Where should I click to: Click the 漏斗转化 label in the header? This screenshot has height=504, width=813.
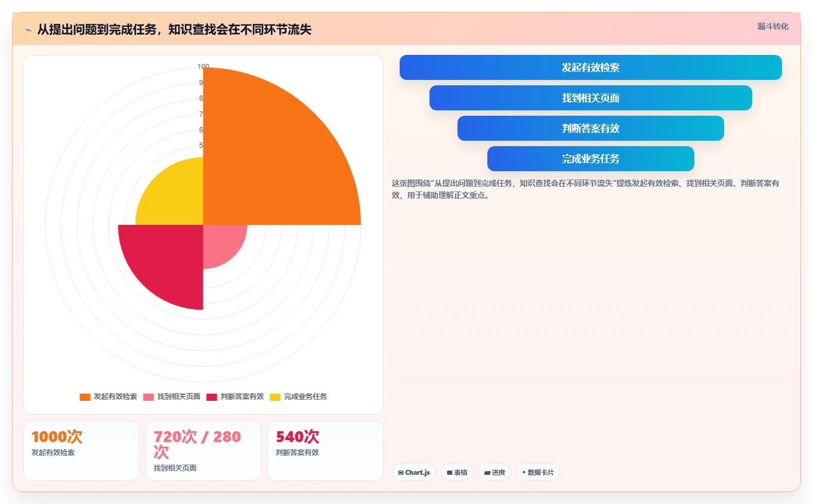tap(772, 27)
